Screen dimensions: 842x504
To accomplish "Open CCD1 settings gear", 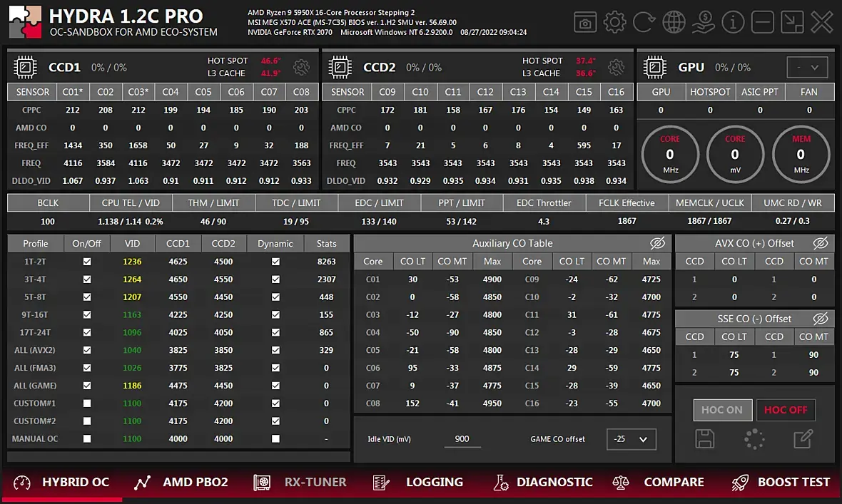I will click(301, 67).
